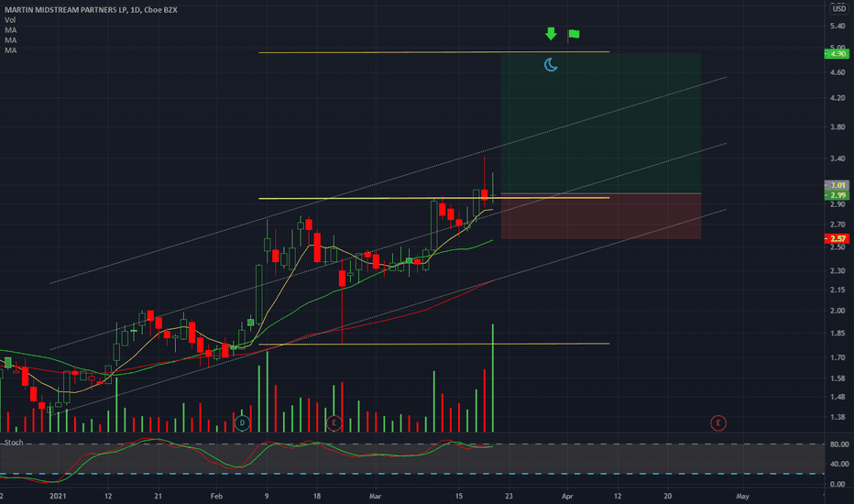
Task: Click the blue crescent moon icon
Action: coord(551,65)
